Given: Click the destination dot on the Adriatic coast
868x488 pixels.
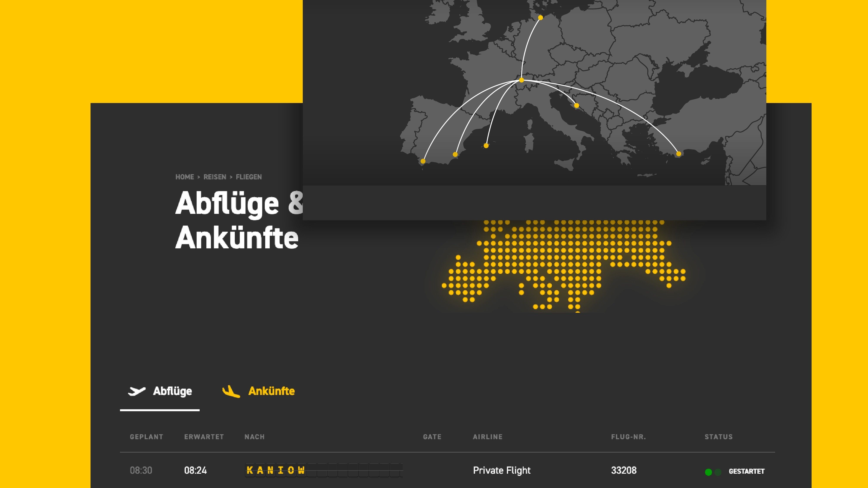Looking at the screenshot, I should (577, 105).
